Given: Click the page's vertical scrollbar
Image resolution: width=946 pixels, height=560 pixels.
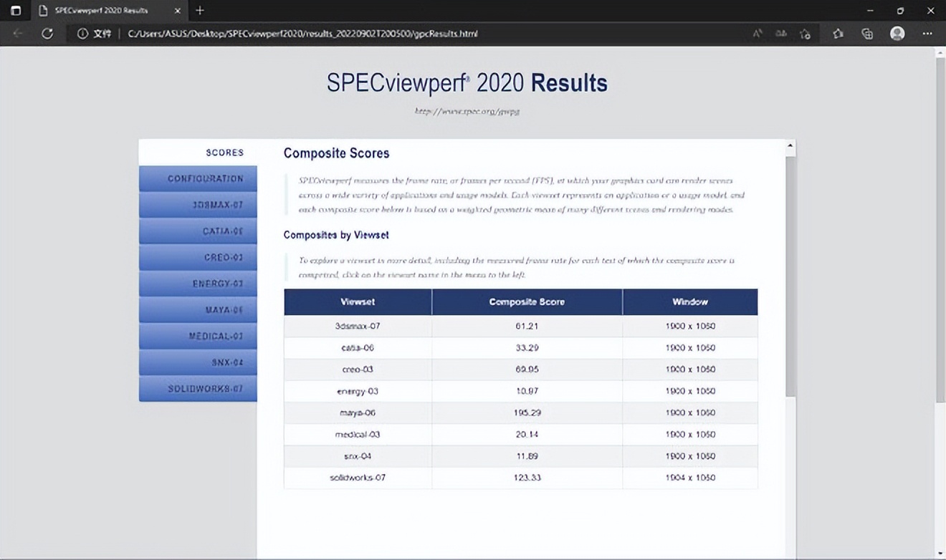Looking at the screenshot, I should (x=940, y=229).
